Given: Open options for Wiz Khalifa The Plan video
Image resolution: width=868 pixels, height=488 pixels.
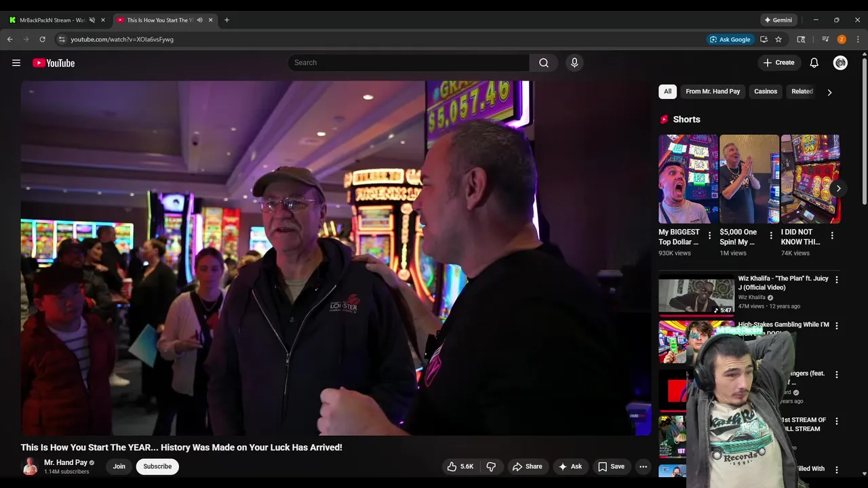Looking at the screenshot, I should pos(836,279).
